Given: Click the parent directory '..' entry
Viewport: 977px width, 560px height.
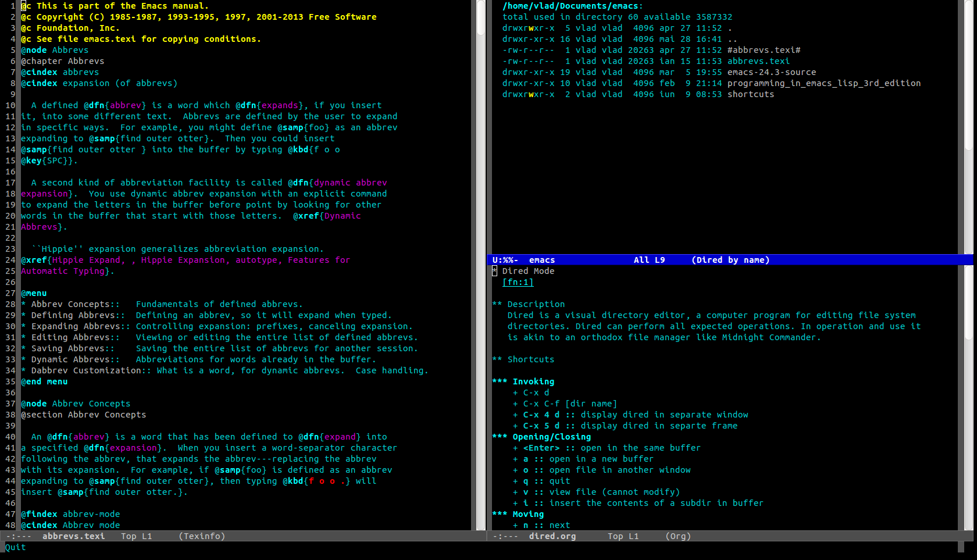Looking at the screenshot, I should [732, 39].
